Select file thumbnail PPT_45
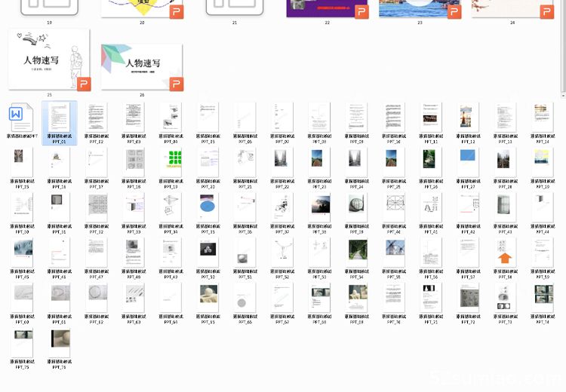Image resolution: width=566 pixels, height=392 pixels. 22,253
